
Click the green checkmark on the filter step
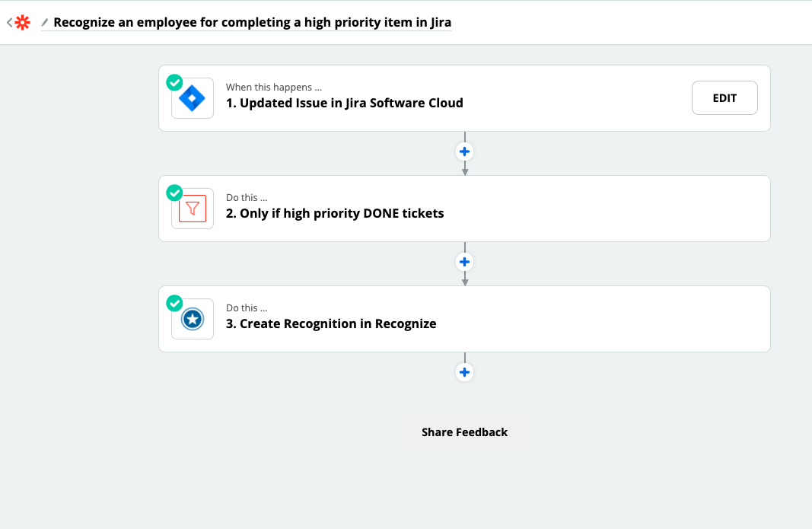173,191
